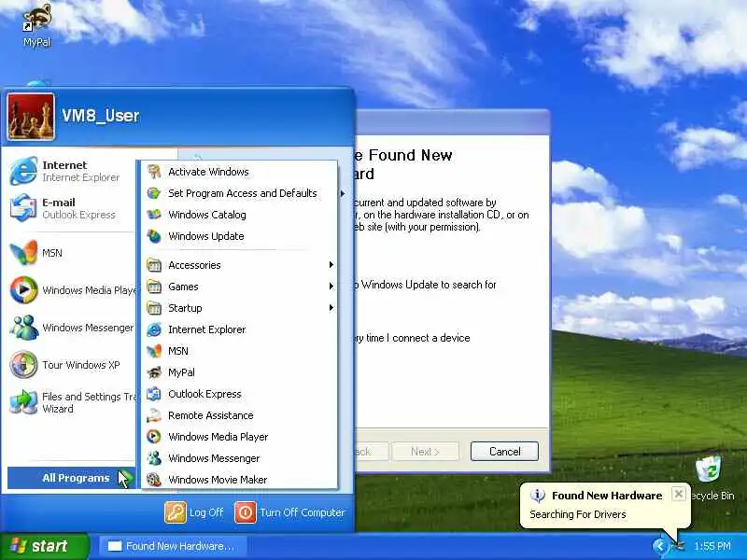Expand the Accessories submenu arrow
Screen dimensions: 747x560
tap(331, 265)
